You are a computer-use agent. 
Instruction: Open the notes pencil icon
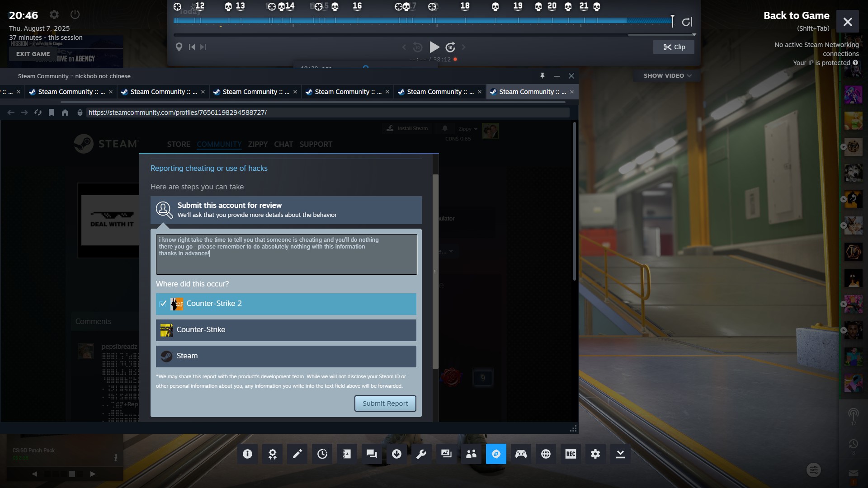tap(297, 454)
